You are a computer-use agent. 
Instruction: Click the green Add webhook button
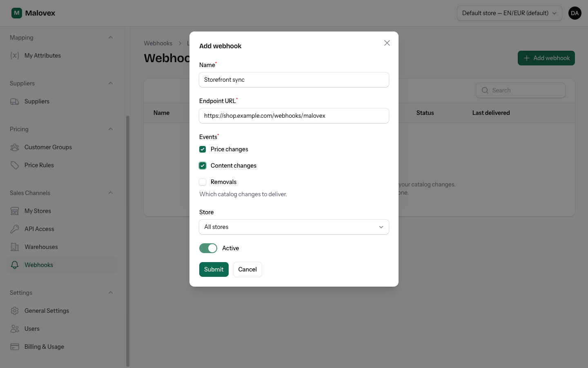tap(546, 58)
